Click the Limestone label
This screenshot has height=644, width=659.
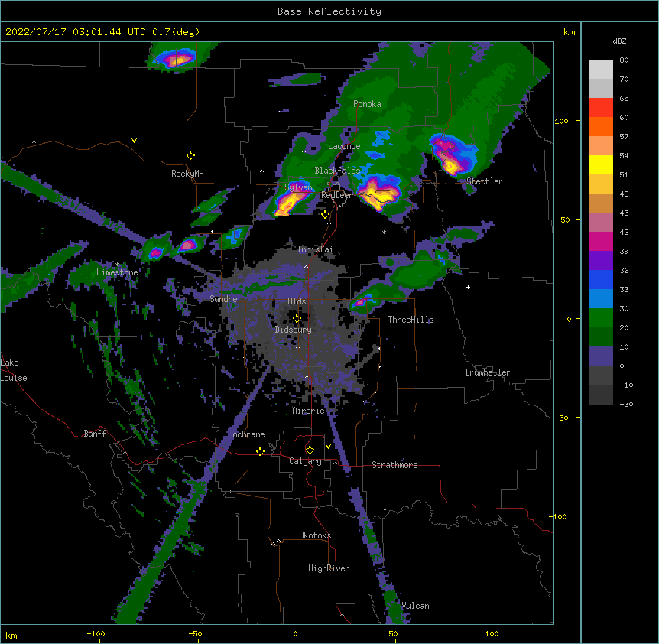point(117,272)
